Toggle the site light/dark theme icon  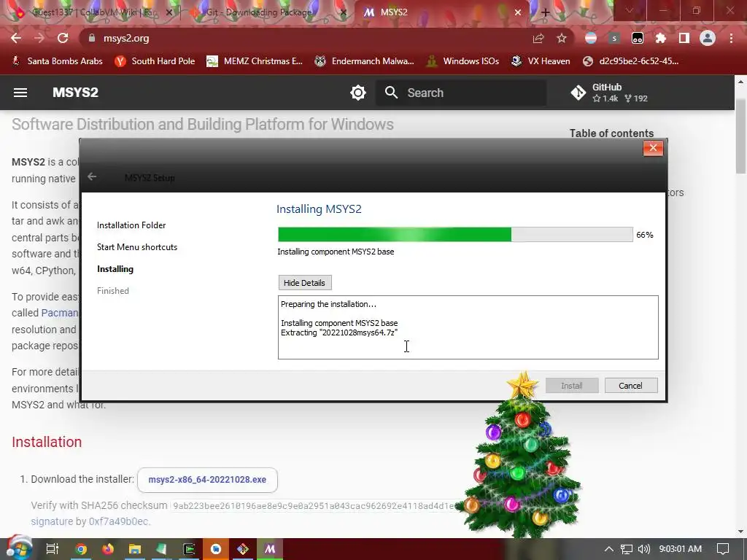tap(357, 93)
